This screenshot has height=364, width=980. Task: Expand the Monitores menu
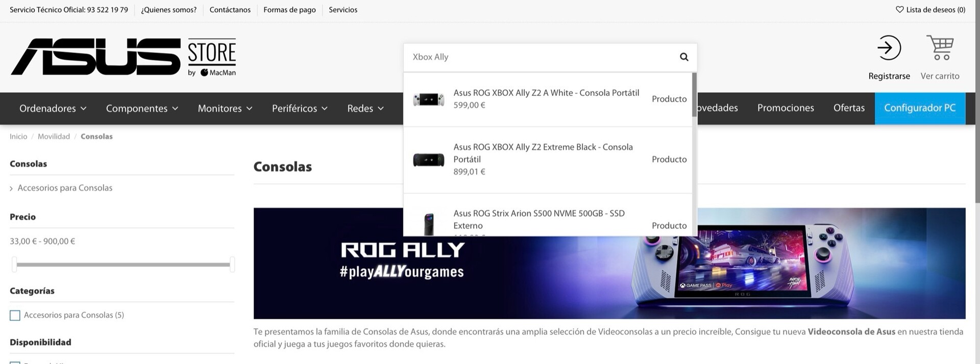(225, 109)
